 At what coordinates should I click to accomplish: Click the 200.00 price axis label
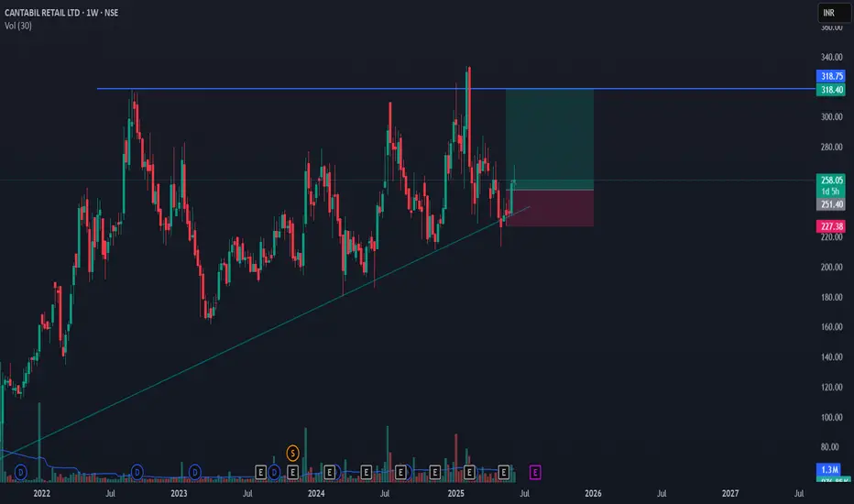[832, 267]
